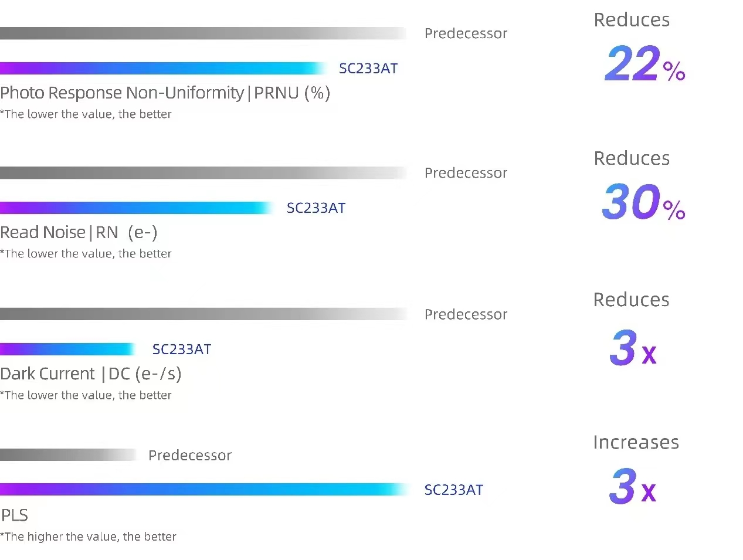Click the short SC233AT bar for Dark Current
The height and width of the screenshot is (560, 743).
[67, 349]
